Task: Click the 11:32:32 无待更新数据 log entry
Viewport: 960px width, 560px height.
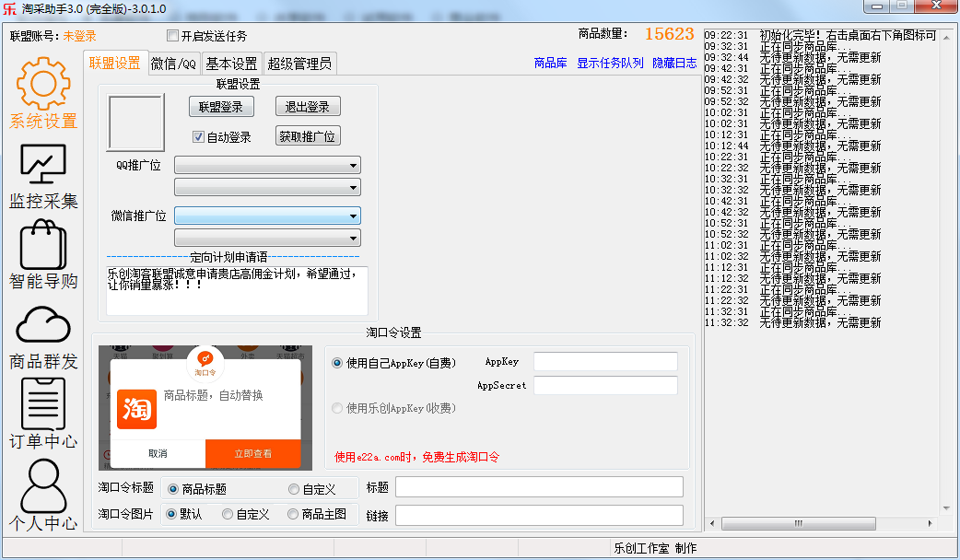Action: pos(793,322)
